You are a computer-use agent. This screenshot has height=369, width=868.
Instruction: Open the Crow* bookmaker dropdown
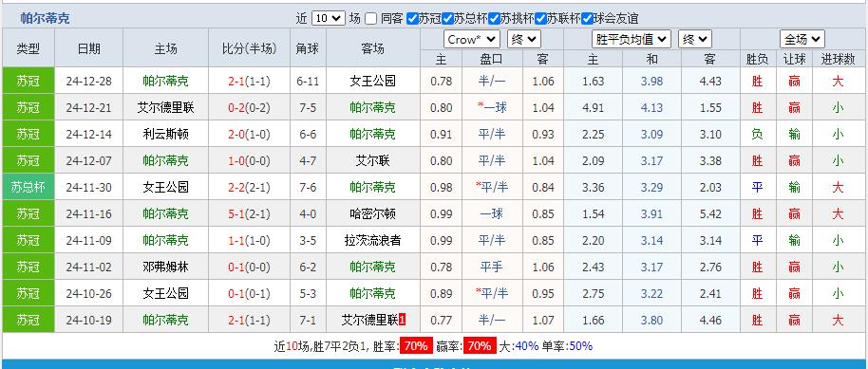pos(472,39)
